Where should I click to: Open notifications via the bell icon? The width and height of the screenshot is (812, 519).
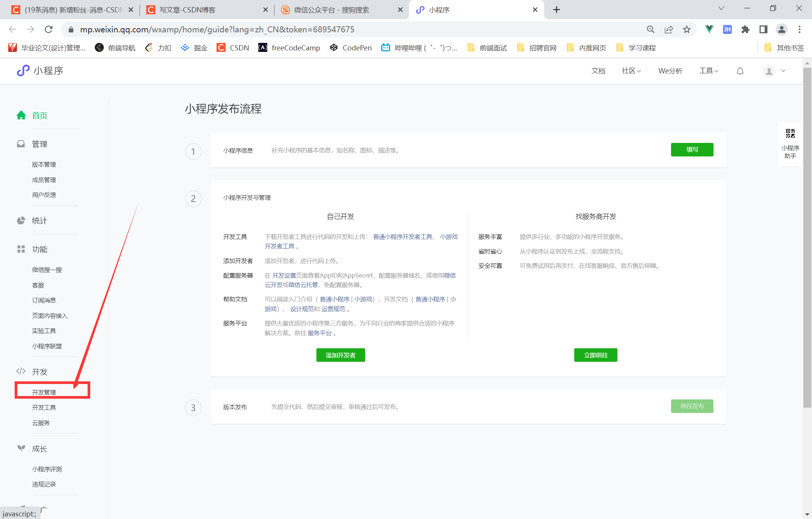[740, 71]
